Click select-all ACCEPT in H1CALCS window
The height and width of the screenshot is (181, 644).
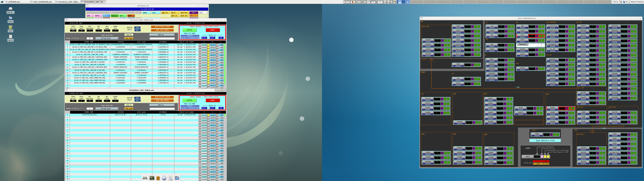point(212,38)
